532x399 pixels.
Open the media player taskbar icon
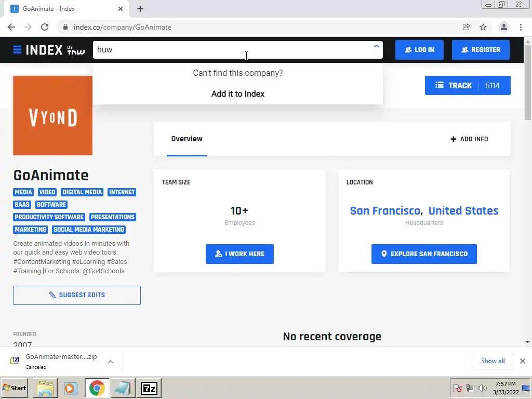point(71,388)
